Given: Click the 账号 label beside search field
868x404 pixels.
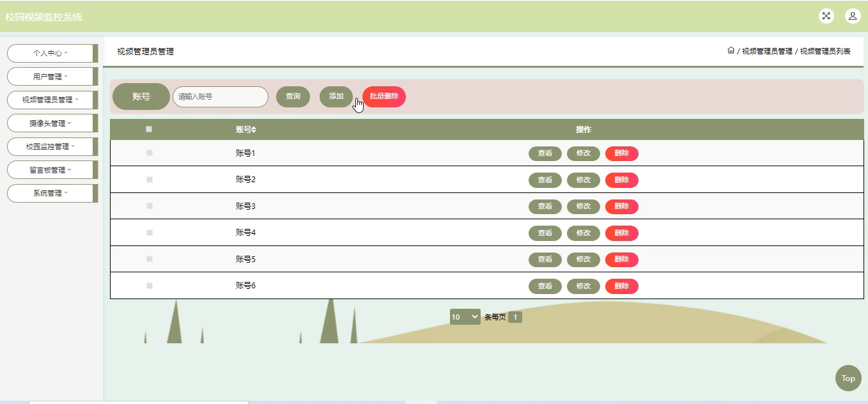Looking at the screenshot, I should pos(141,97).
